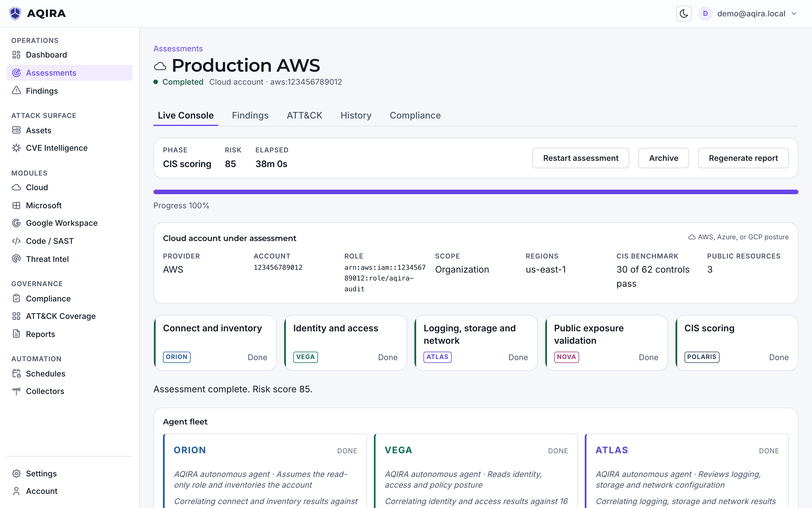Click the Google Workspace icon
812x508 pixels.
16,223
